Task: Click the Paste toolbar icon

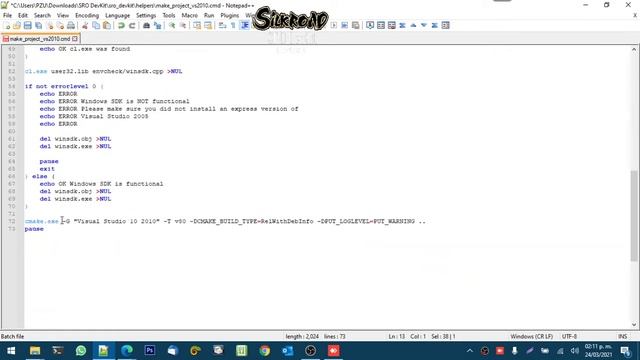Action: pos(107,26)
